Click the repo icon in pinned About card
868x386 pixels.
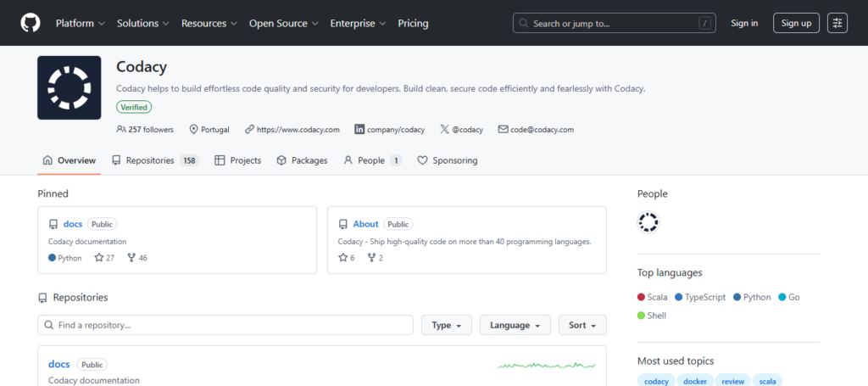click(342, 224)
